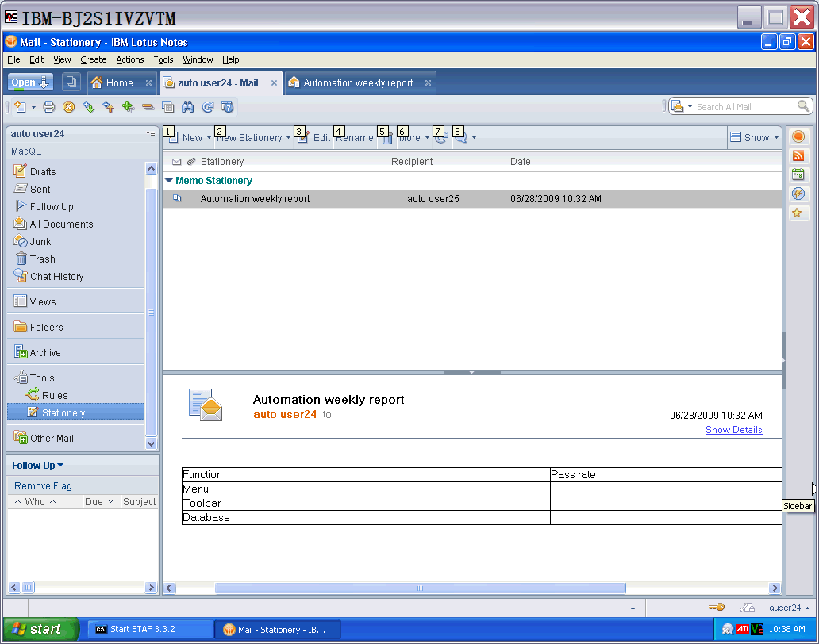819x644 pixels.
Task: Click the Edit action with pencil icon
Action: (x=315, y=137)
